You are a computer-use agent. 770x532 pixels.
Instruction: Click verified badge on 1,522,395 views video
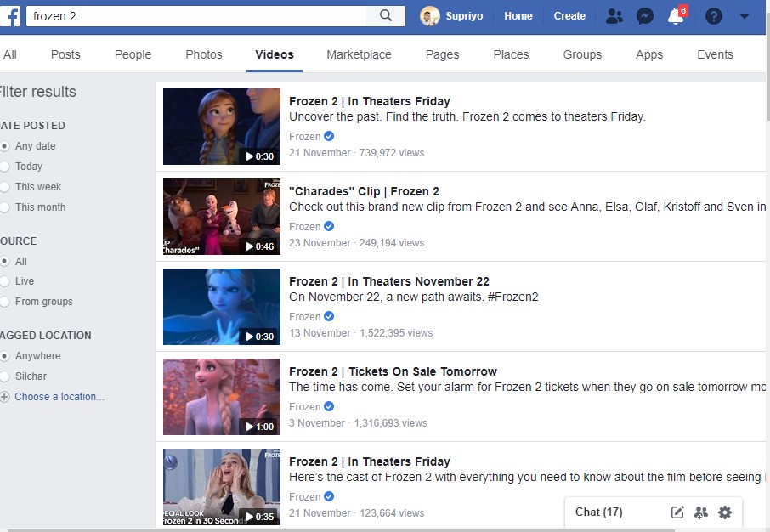pos(329,316)
